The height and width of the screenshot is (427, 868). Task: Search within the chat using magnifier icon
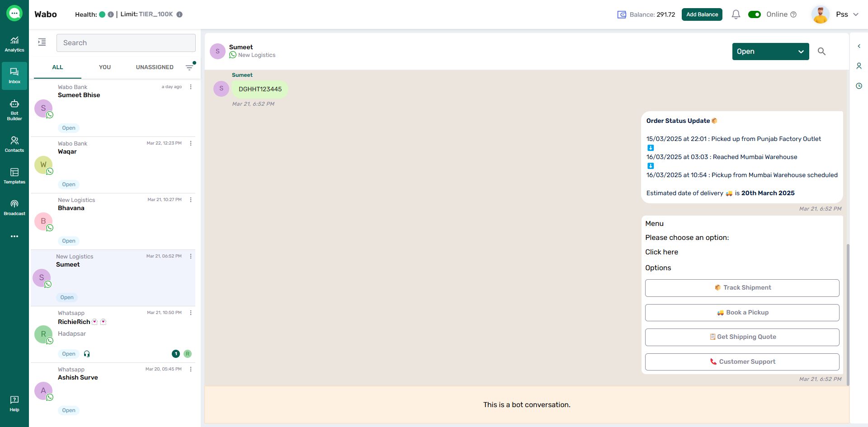(x=821, y=52)
